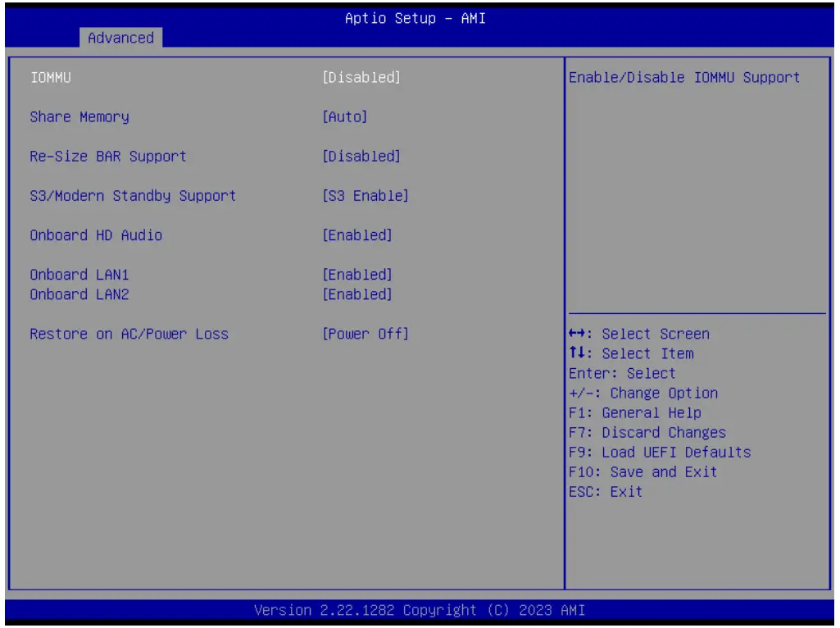Image resolution: width=840 pixels, height=628 pixels.
Task: Switch to the Advanced tab
Action: pyautogui.click(x=120, y=38)
